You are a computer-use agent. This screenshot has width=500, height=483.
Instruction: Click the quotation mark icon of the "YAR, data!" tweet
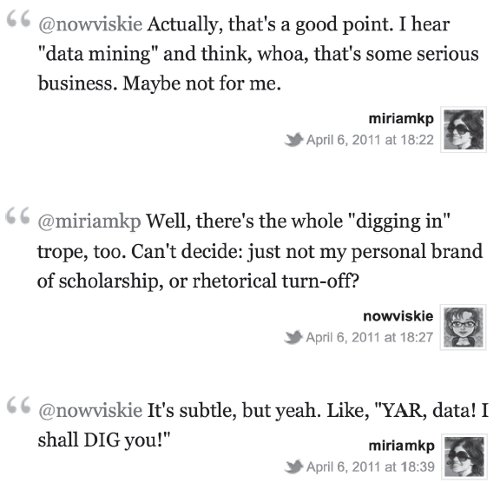point(19,404)
